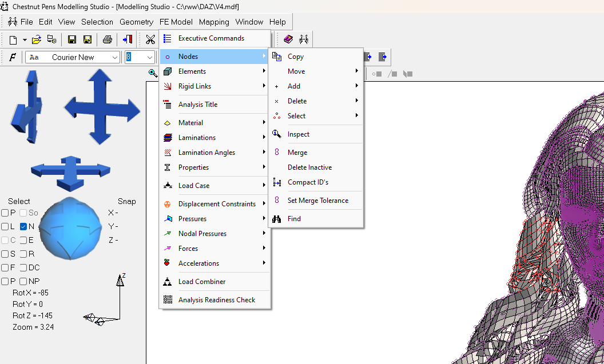This screenshot has height=364, width=604.
Task: Open the Help menu
Action: tap(277, 22)
